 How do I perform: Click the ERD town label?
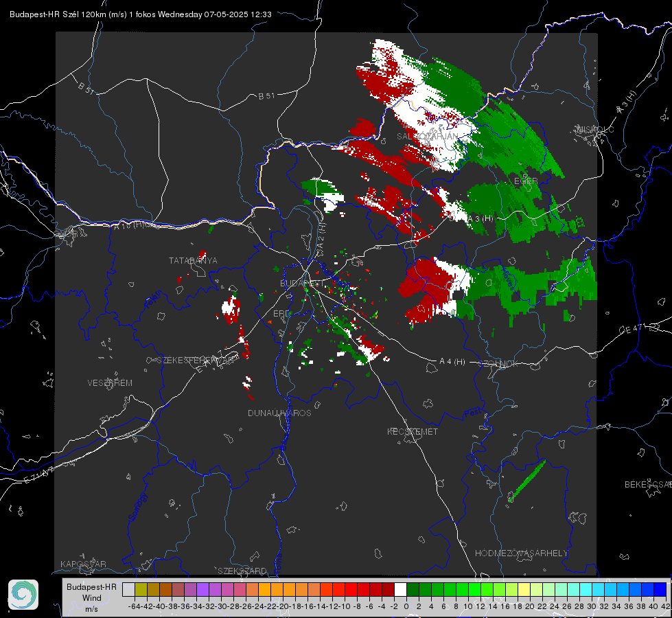pyautogui.click(x=281, y=314)
